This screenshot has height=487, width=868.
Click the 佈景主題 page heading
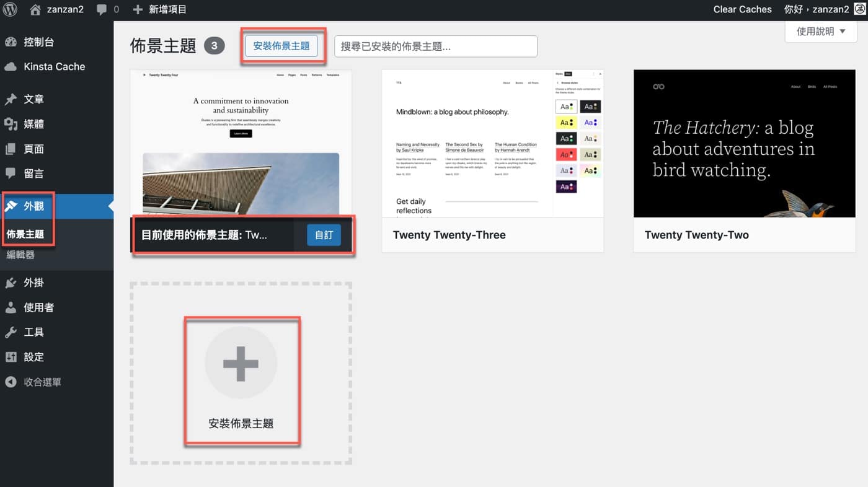[163, 46]
